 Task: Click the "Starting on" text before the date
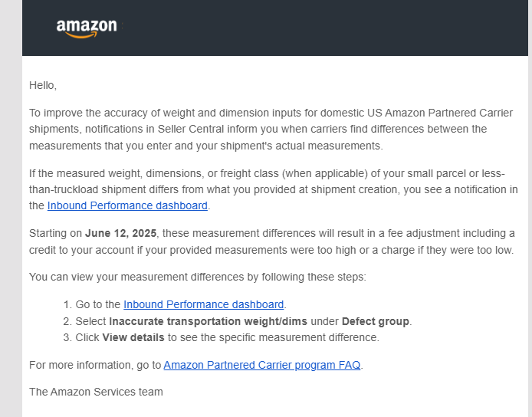(56, 233)
